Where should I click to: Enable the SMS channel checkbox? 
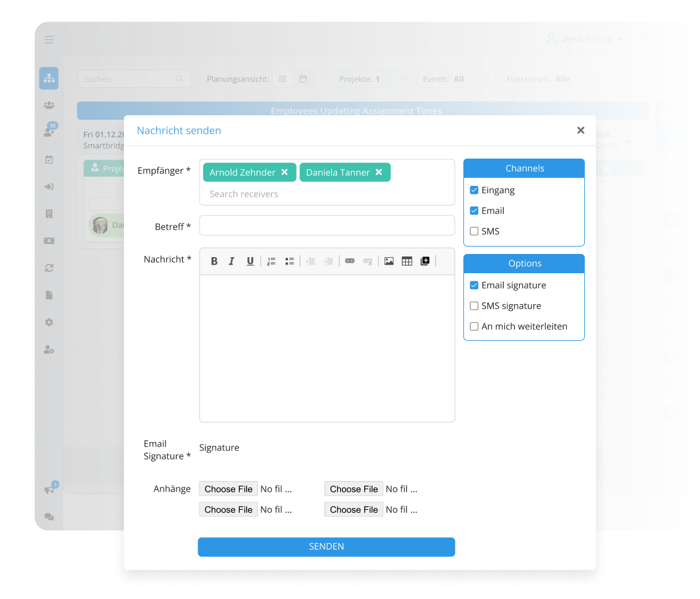pyautogui.click(x=474, y=231)
